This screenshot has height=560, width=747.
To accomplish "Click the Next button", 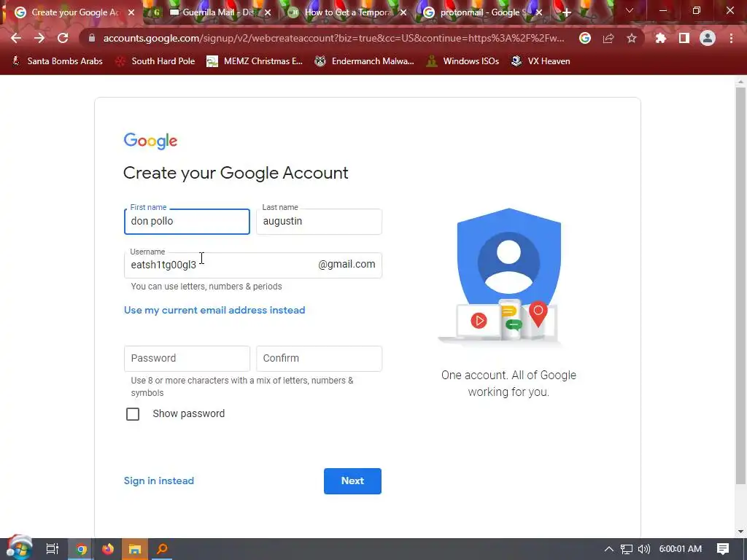I will [352, 481].
